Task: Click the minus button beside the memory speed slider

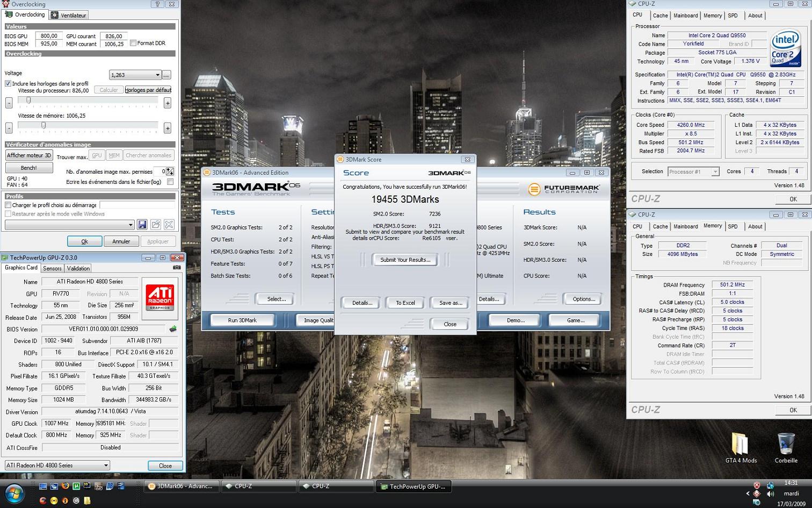Action: tap(9, 128)
